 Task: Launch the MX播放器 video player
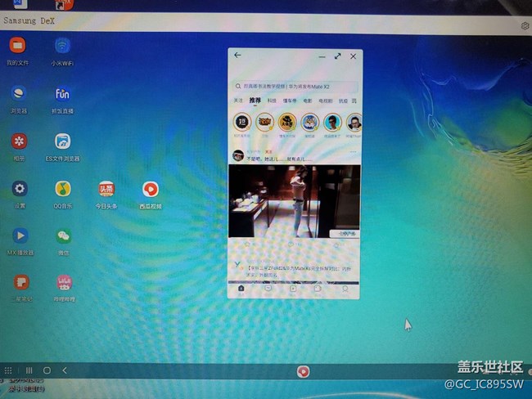(x=19, y=236)
